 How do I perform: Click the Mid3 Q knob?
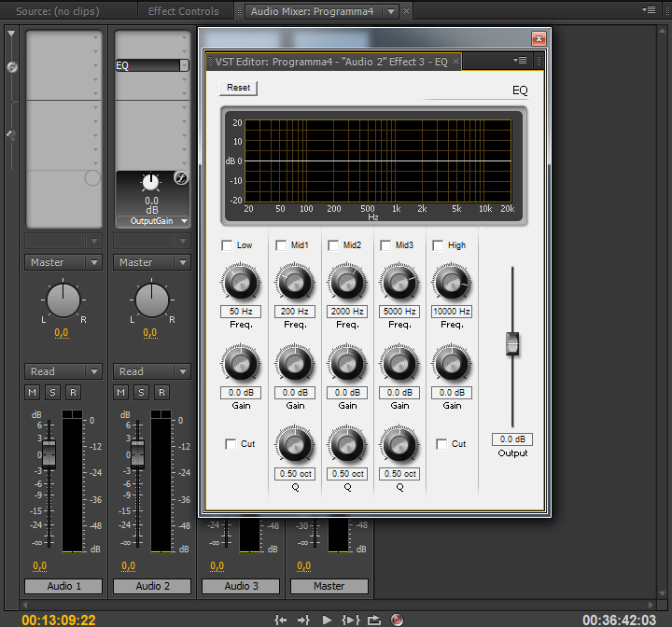click(399, 445)
